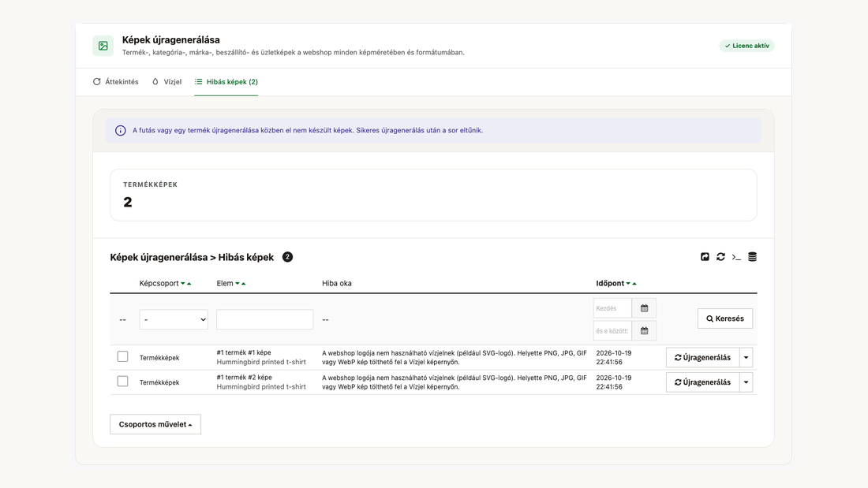Screen dimensions: 868x488
Task: Click Újragenerálás for #1 termék #2 képe
Action: (x=703, y=382)
